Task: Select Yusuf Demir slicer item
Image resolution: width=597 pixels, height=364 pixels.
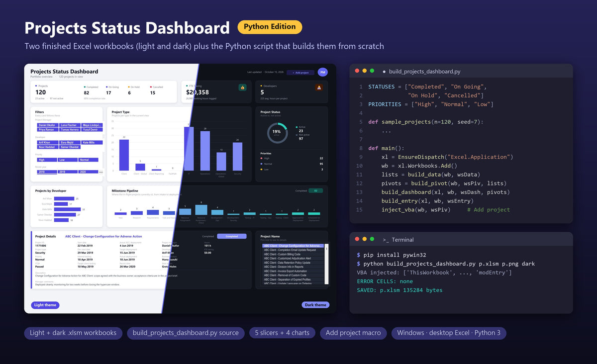Action: tap(92, 129)
